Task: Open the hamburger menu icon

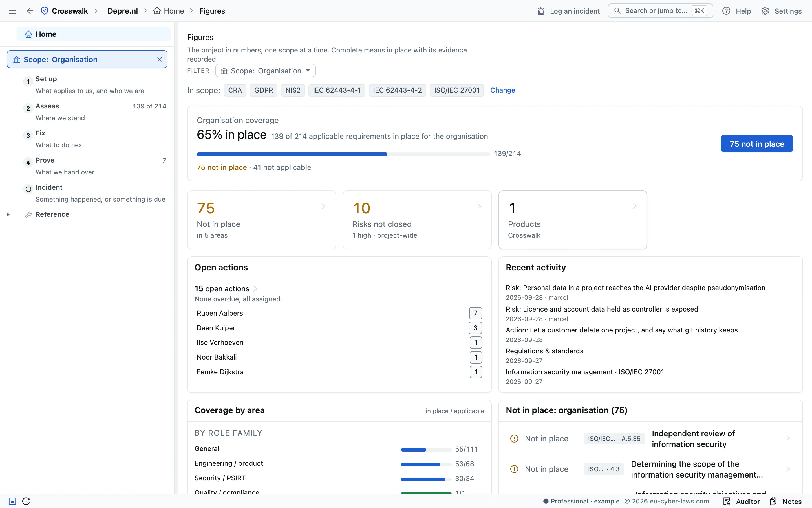Action: 12,11
